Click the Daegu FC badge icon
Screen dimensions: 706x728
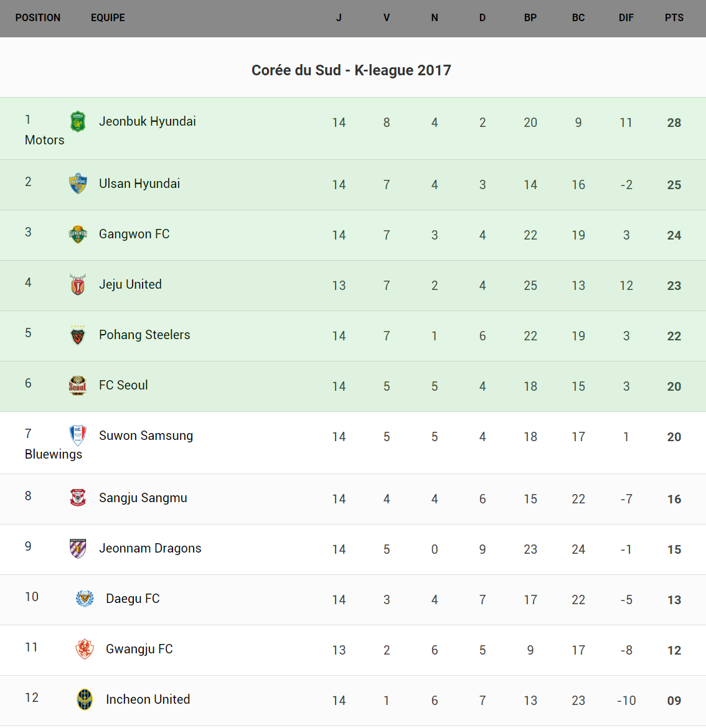pyautogui.click(x=85, y=599)
